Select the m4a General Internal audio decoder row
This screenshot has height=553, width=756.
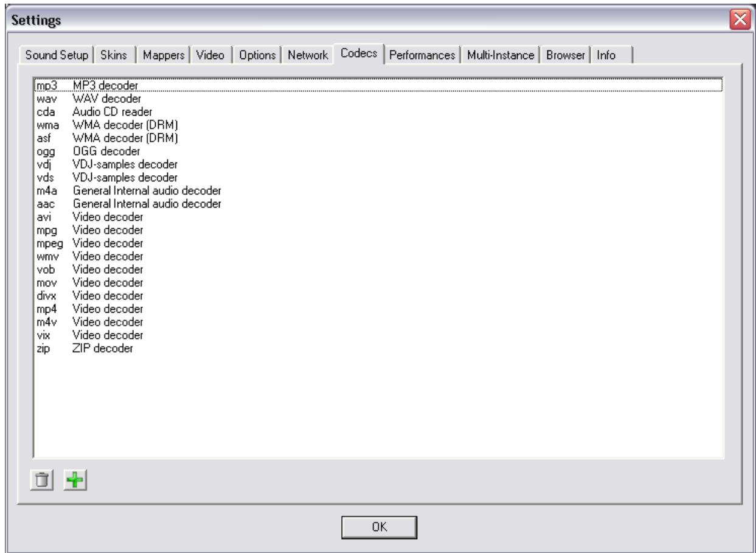378,190
